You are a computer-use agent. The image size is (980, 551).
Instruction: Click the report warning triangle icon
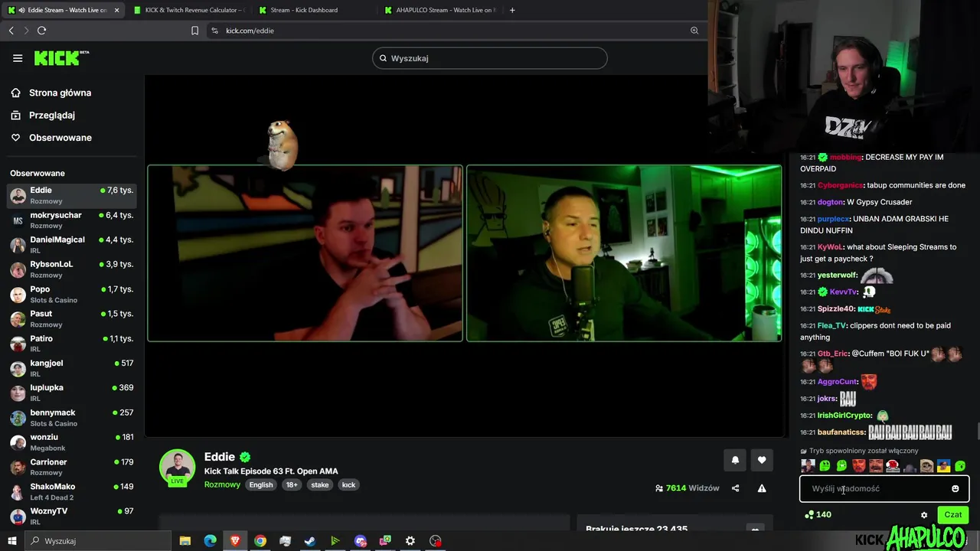point(762,488)
